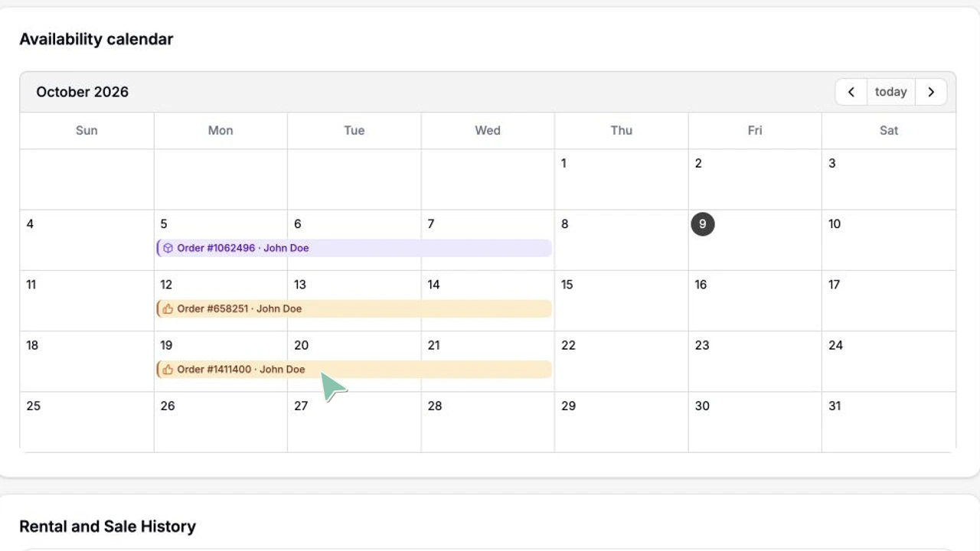This screenshot has width=980, height=551.
Task: Open Order #658251 John Doe event
Action: tap(354, 308)
